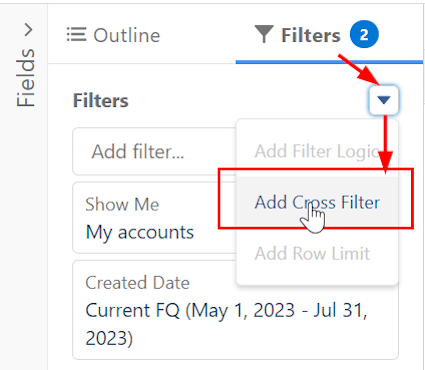The image size is (425, 370).
Task: Click the Filters section heading
Action: pos(101,100)
